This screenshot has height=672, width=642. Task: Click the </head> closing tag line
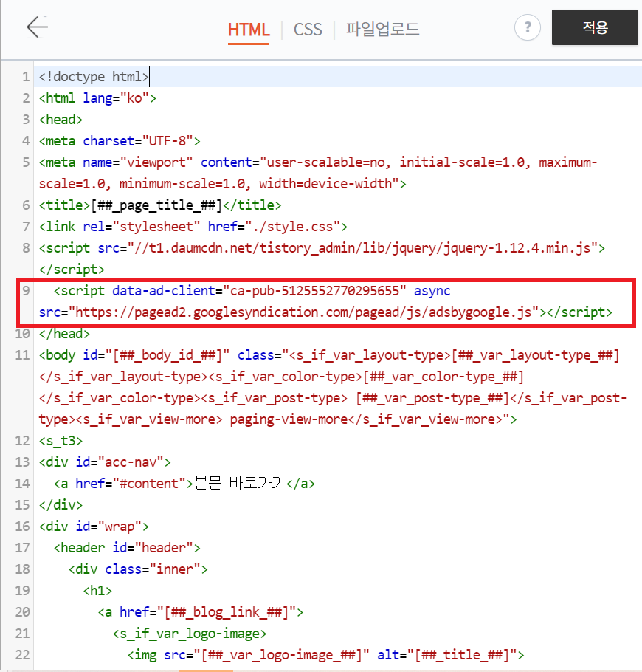click(x=64, y=334)
